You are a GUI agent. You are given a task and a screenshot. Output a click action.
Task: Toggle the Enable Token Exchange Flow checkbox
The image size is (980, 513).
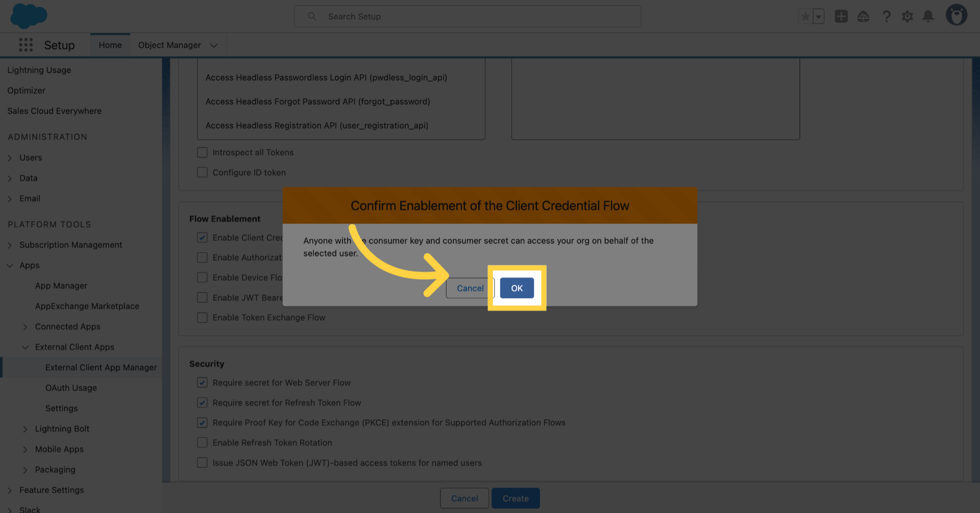click(202, 317)
